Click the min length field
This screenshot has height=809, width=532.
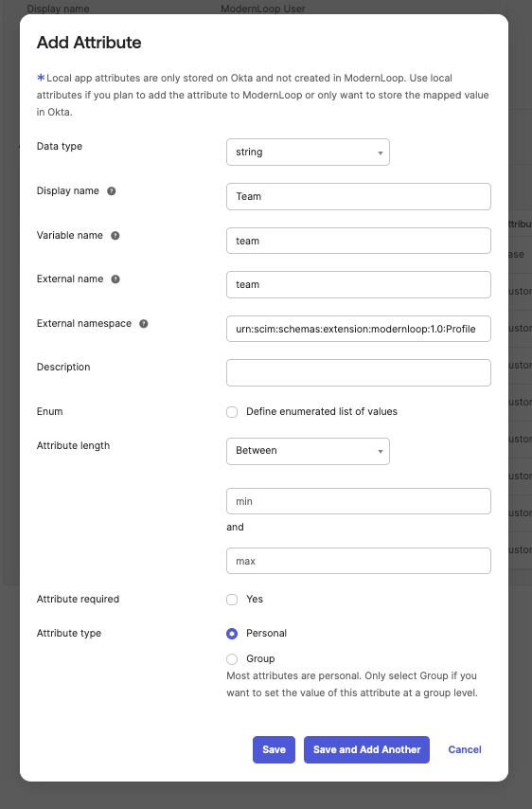(358, 501)
